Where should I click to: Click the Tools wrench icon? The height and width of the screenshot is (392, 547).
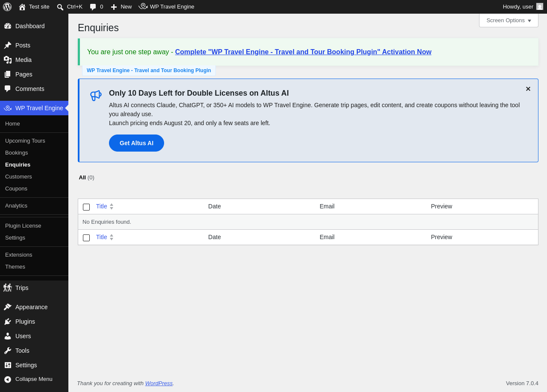[x=8, y=351]
